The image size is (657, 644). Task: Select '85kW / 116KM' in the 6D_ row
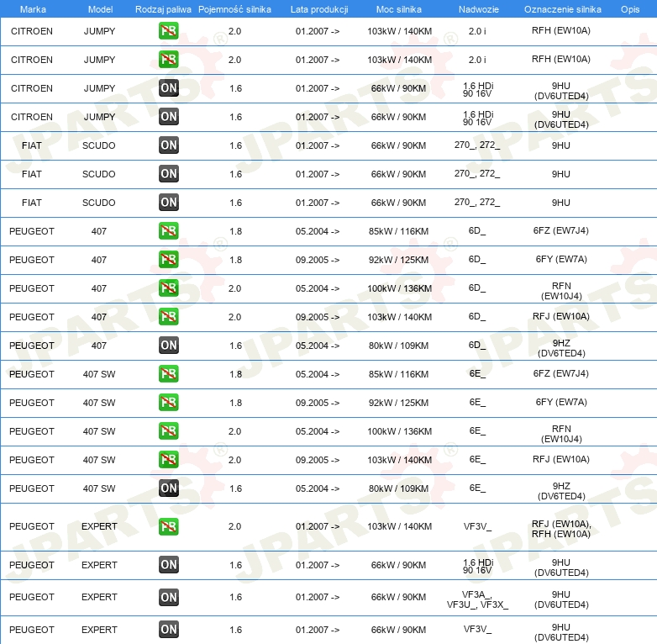pyautogui.click(x=398, y=231)
